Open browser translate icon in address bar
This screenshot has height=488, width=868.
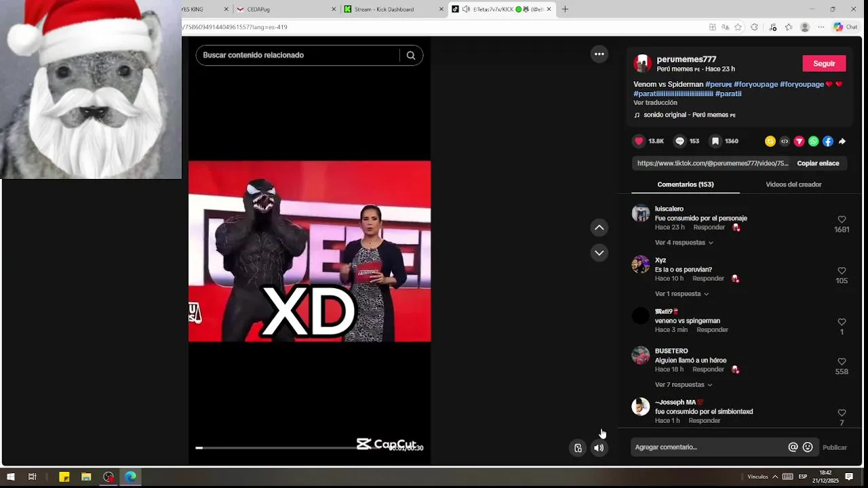point(725,27)
